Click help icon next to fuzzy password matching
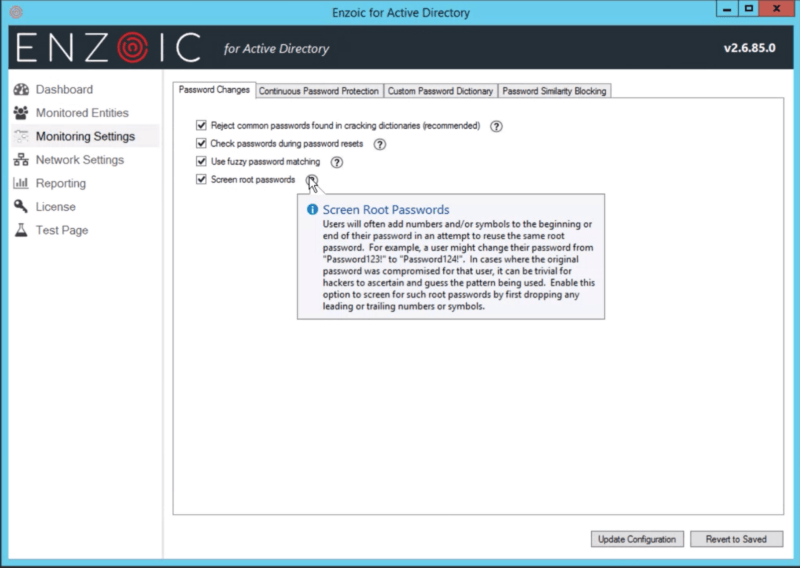Viewport: 800px width, 568px height. [337, 162]
